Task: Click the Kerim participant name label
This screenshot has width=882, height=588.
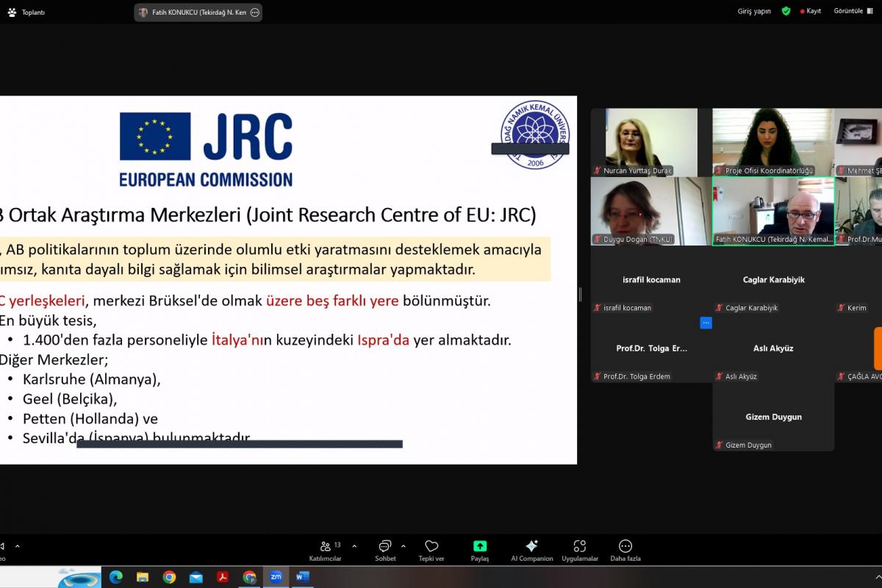Action: click(x=857, y=308)
